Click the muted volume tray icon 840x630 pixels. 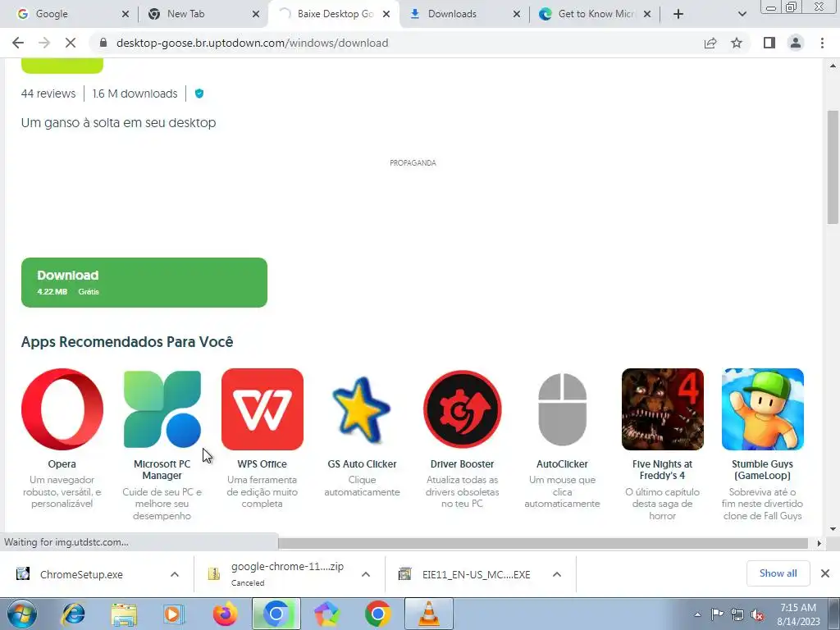click(x=757, y=614)
